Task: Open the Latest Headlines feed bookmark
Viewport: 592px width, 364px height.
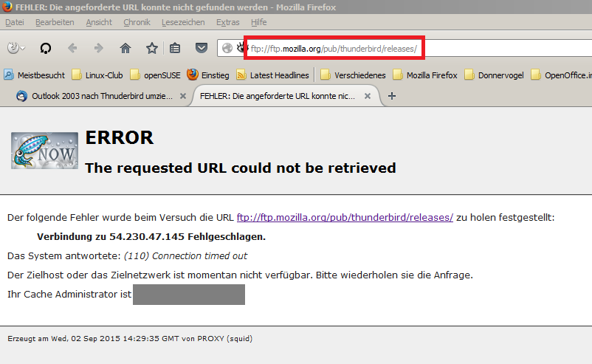Action: (272, 75)
